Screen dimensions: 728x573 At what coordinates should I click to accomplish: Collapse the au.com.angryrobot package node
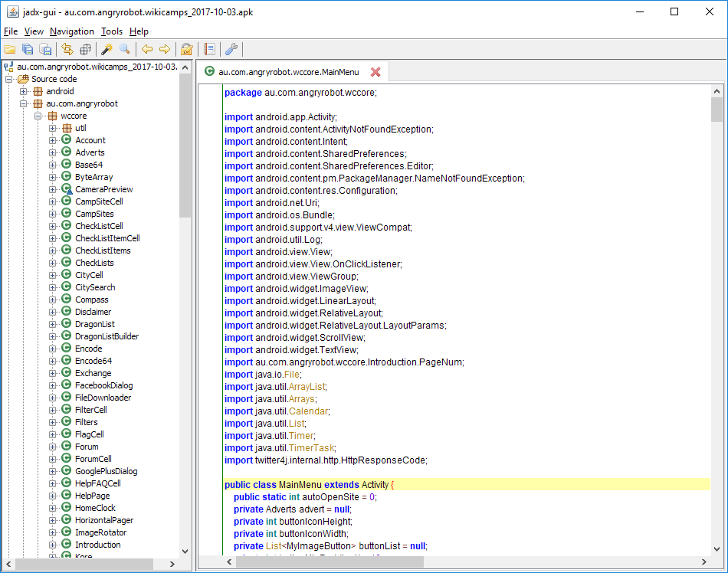point(23,103)
